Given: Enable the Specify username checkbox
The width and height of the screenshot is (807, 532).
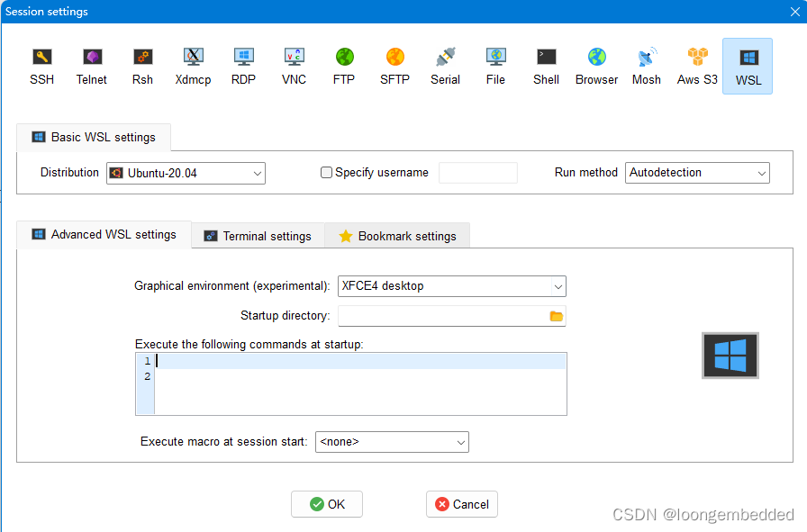Looking at the screenshot, I should coord(326,172).
